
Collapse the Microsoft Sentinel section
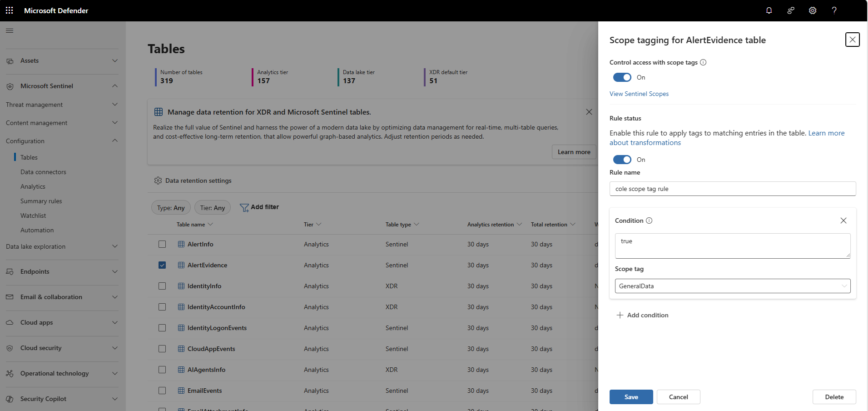pyautogui.click(x=115, y=86)
